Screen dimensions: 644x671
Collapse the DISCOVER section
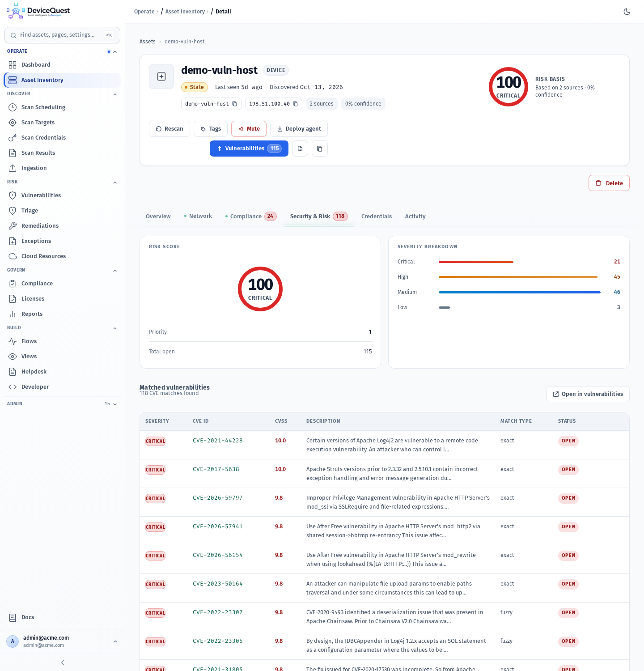click(x=115, y=94)
